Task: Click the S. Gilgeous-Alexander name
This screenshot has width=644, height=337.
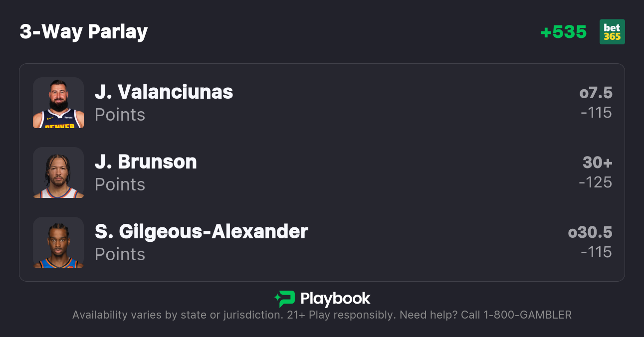Action: 202,232
